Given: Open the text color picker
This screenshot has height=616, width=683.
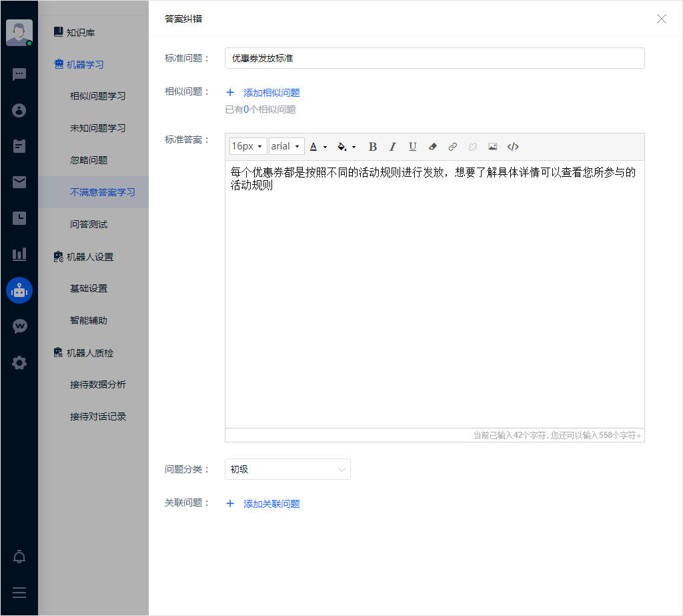Looking at the screenshot, I should point(318,147).
